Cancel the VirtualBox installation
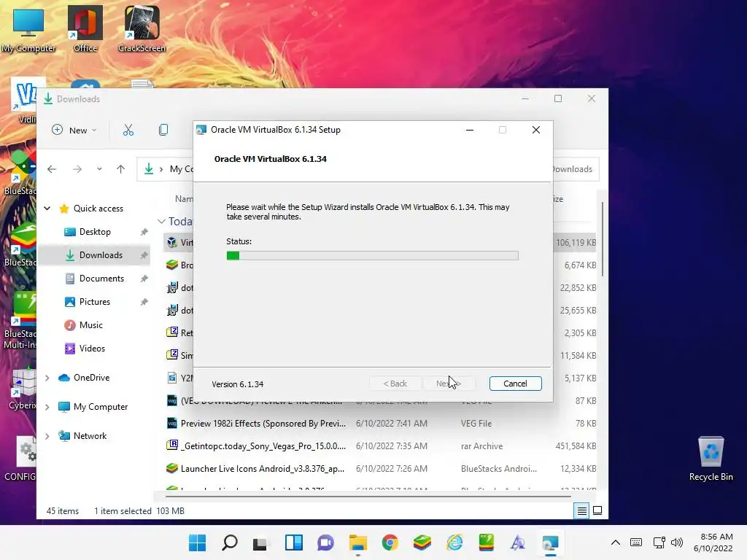 (515, 384)
